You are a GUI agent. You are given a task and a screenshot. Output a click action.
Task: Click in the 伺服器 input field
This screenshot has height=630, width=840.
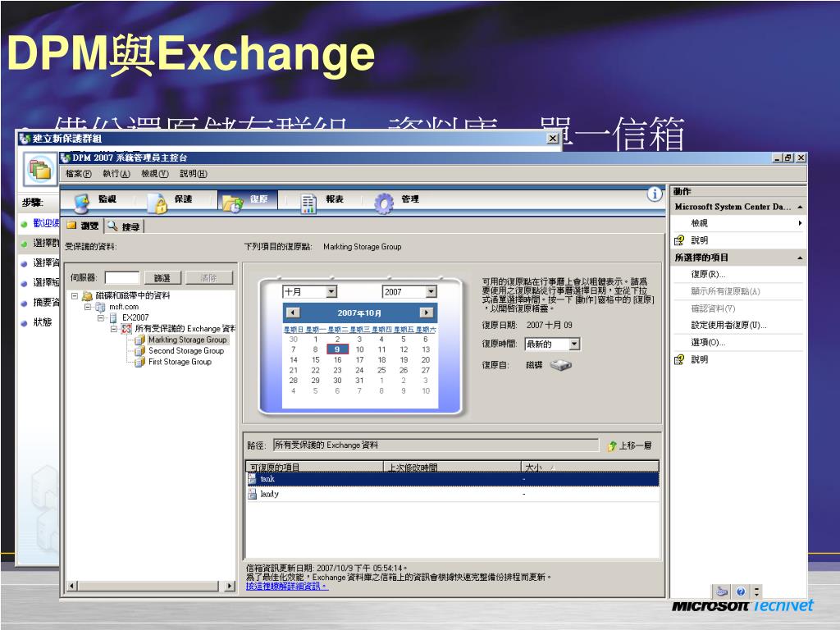[122, 277]
